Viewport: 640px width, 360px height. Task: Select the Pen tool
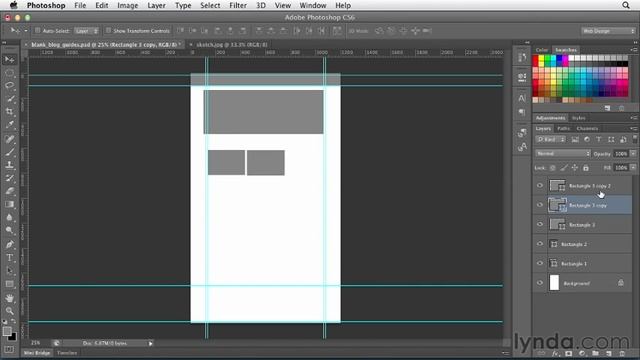[9, 244]
